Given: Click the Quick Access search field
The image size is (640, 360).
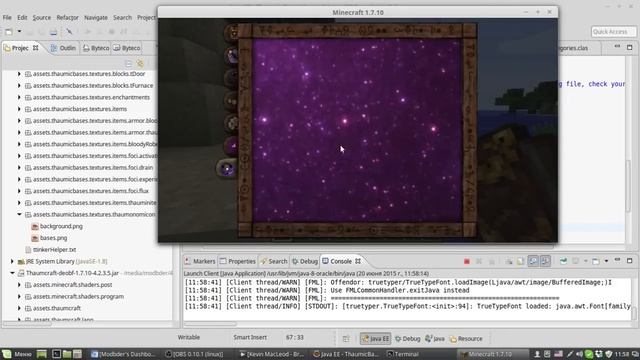Looking at the screenshot, I should point(613,32).
